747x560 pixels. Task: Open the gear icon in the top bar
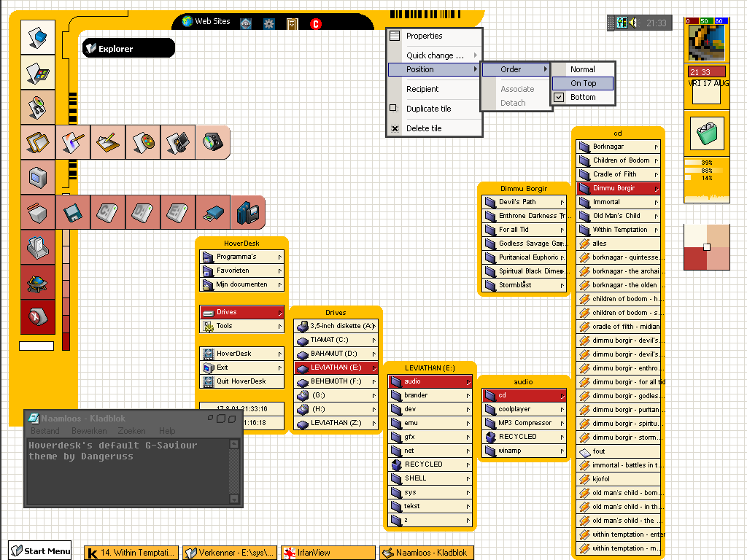(x=269, y=23)
